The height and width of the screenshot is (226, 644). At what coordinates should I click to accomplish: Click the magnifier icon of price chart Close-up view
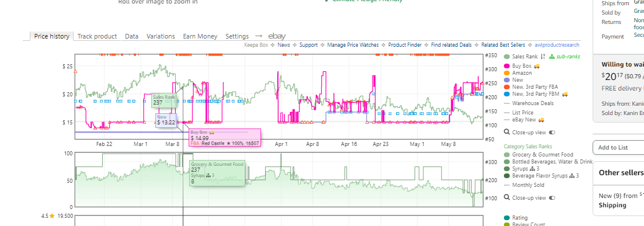(x=506, y=133)
